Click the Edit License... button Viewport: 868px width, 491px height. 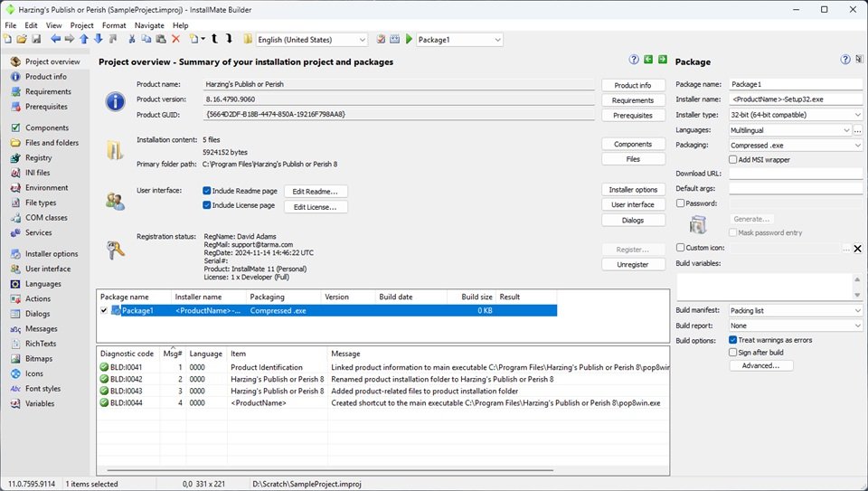[316, 207]
